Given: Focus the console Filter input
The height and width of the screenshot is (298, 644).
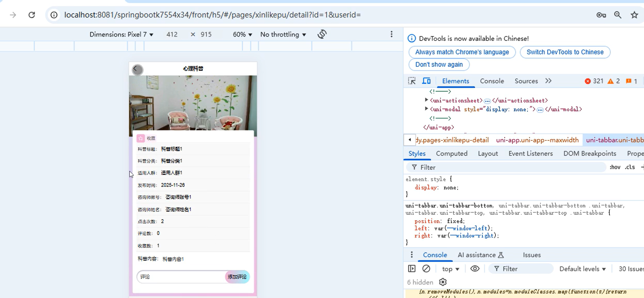Looking at the screenshot, I should coord(521,269).
